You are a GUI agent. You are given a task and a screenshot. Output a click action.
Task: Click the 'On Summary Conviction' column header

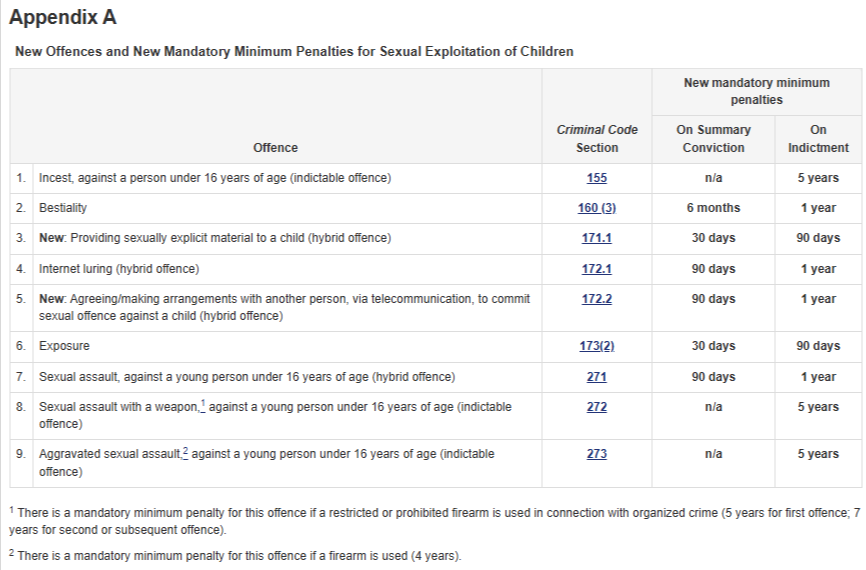[x=713, y=139]
